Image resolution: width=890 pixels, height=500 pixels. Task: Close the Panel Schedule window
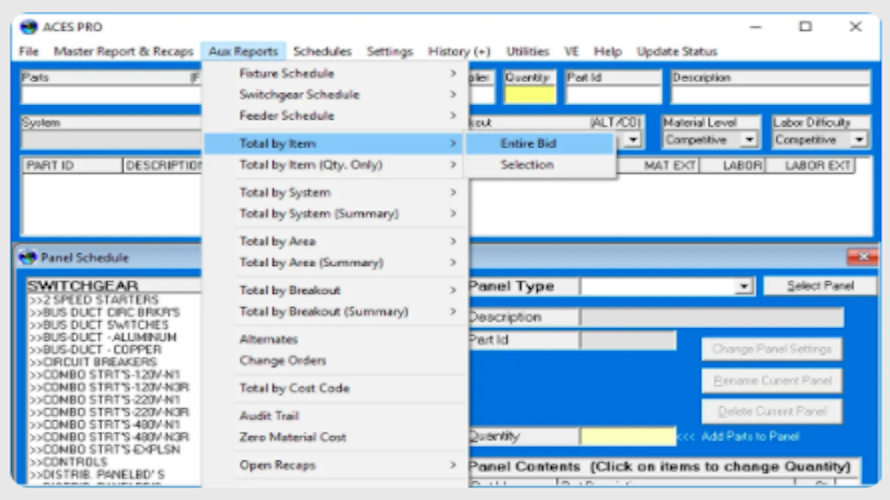pyautogui.click(x=862, y=257)
